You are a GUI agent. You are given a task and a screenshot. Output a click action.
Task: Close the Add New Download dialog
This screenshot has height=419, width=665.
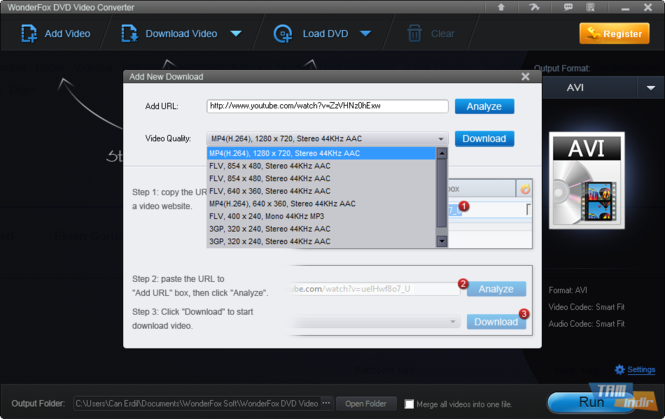pos(525,76)
